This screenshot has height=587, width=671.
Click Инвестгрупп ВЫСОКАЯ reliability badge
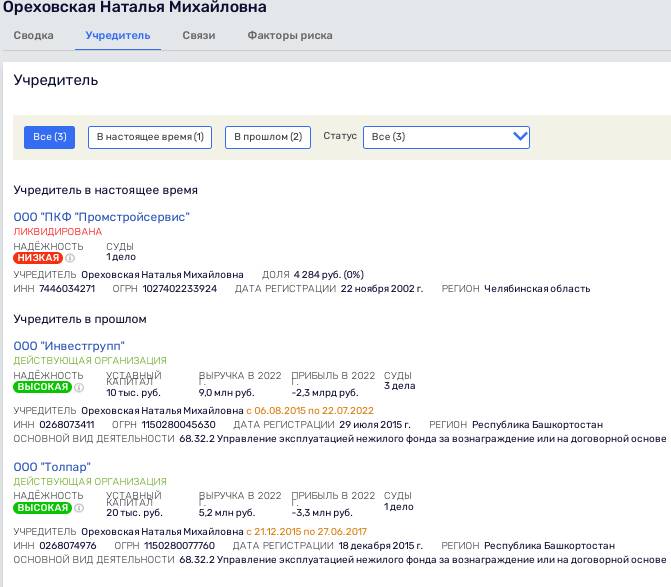[42, 387]
